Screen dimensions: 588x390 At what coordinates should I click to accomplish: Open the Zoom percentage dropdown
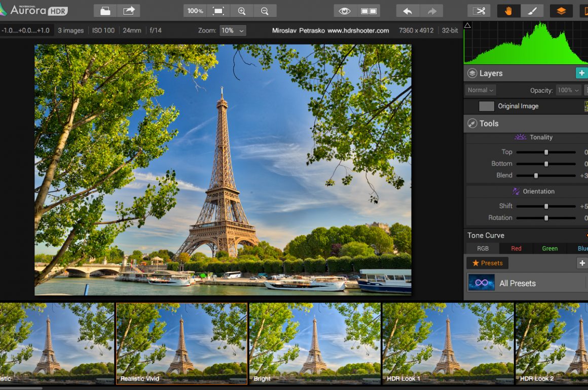coord(233,30)
